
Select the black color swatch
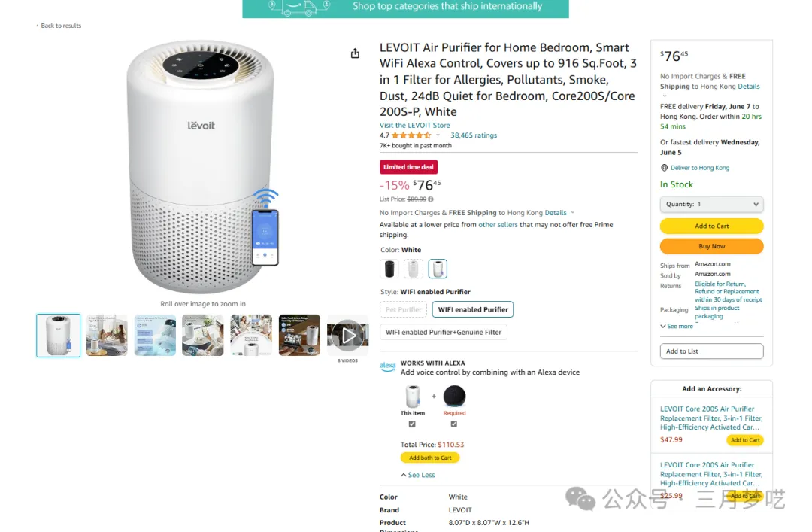[389, 269]
